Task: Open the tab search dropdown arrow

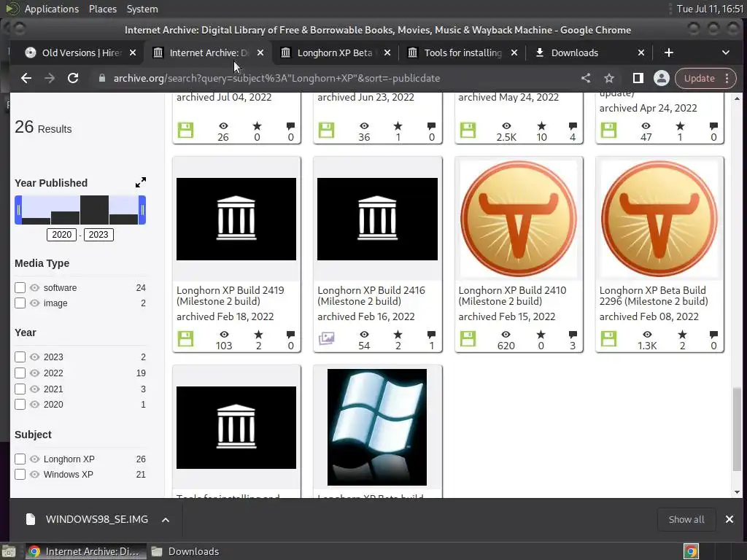Action: [726, 52]
